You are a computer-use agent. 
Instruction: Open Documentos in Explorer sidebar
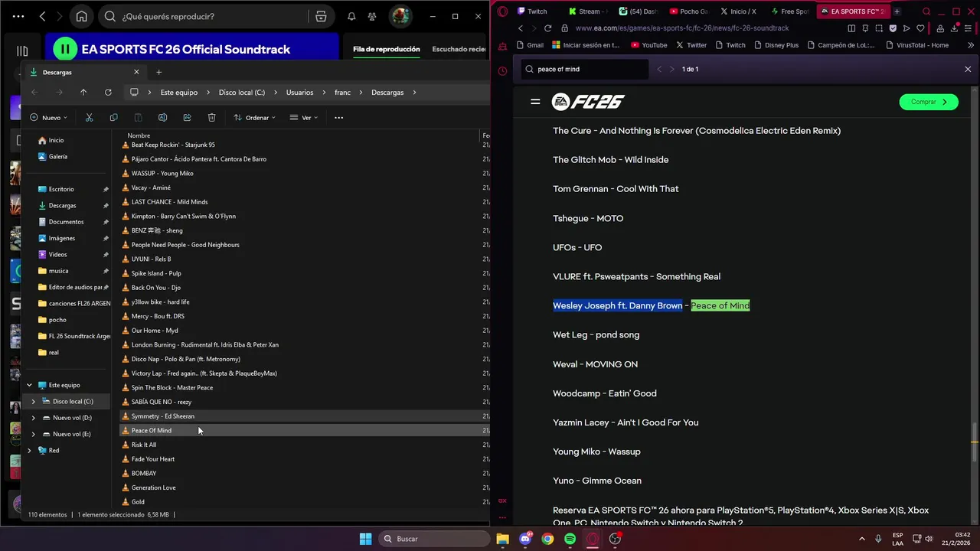tap(66, 222)
